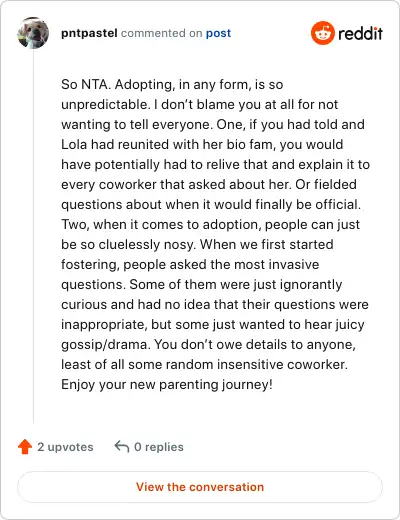Click the orange upvote arrow icon

tap(25, 447)
